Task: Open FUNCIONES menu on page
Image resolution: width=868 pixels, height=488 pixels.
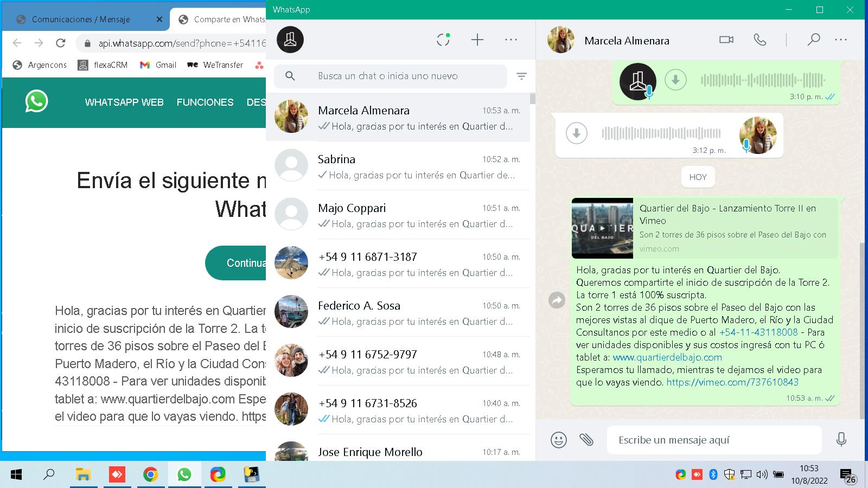Action: [205, 102]
